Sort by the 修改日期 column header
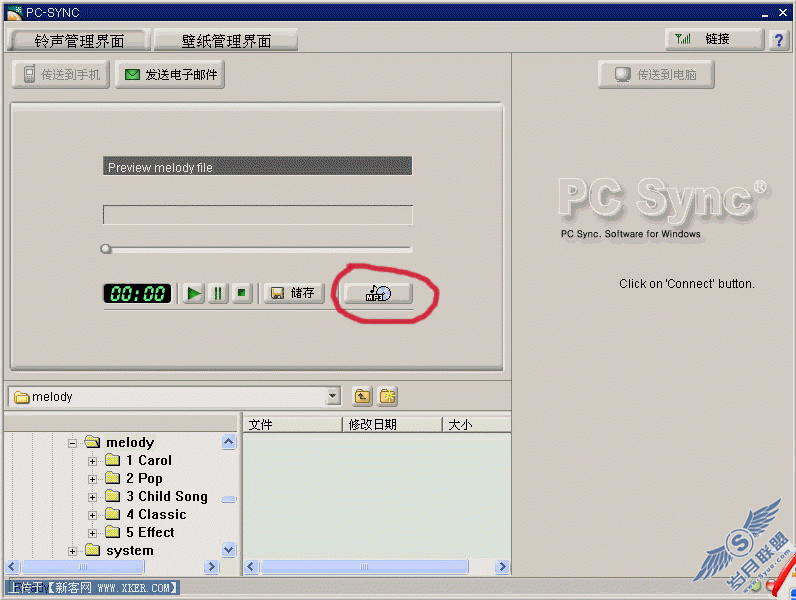The width and height of the screenshot is (796, 600). [392, 424]
